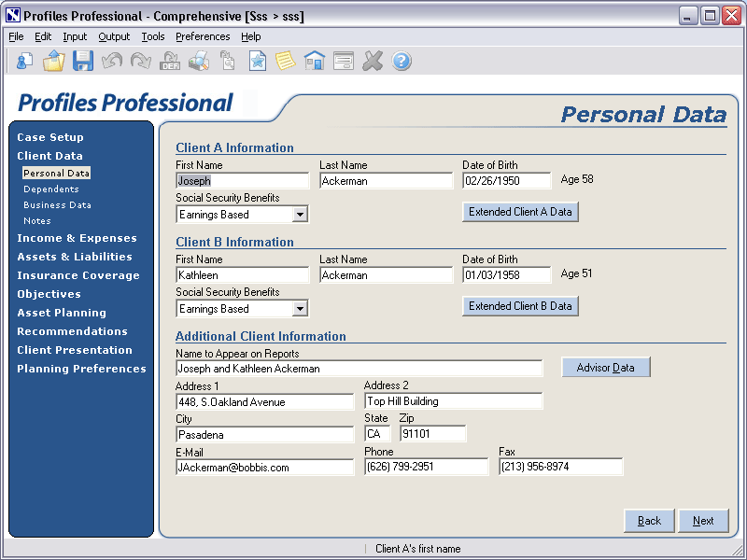Click the Profiles app icon in title bar
This screenshot has width=747, height=560.
(13, 16)
